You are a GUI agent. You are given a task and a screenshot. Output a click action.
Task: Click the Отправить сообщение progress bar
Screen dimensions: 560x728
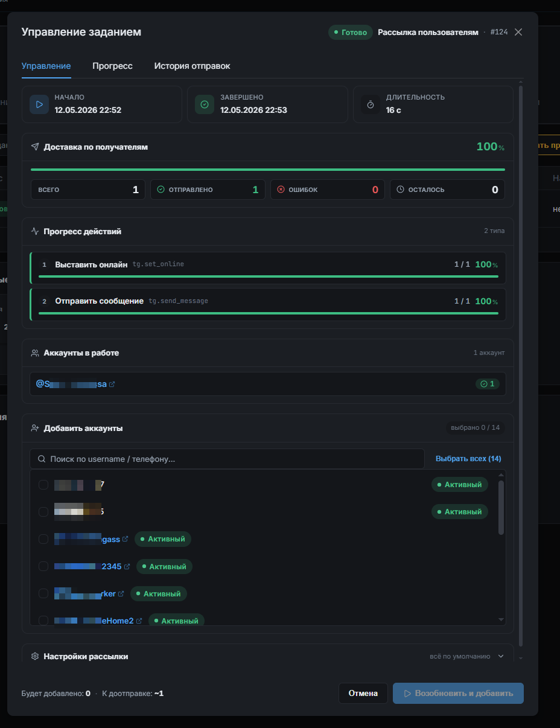[x=269, y=313]
